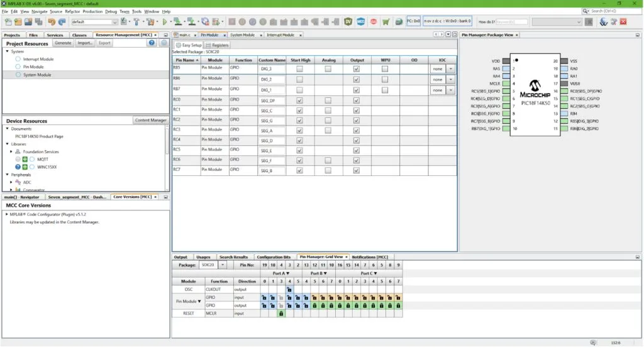Click Custom Name field for RC3

click(x=272, y=130)
